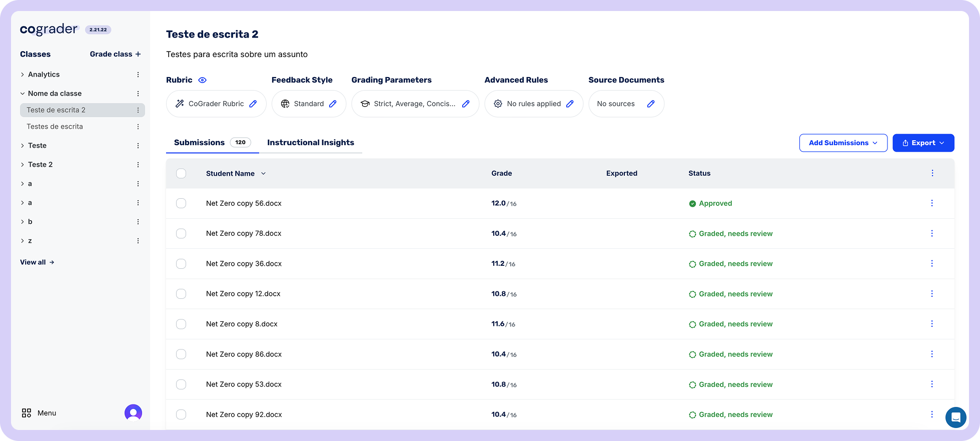
Task: Edit the CoGrader Rubric with pencil icon
Action: point(253,104)
